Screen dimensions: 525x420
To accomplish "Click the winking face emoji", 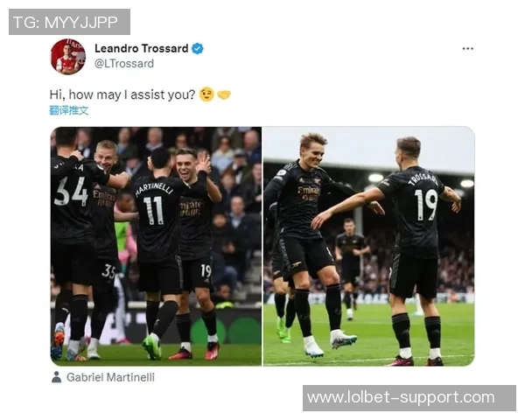I will (x=206, y=94).
